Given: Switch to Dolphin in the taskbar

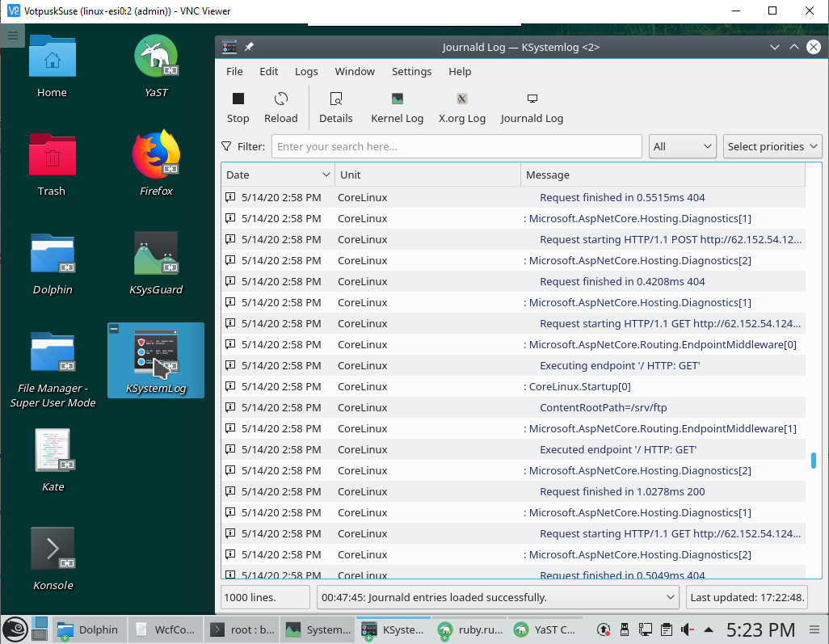Looking at the screenshot, I should coord(87,629).
